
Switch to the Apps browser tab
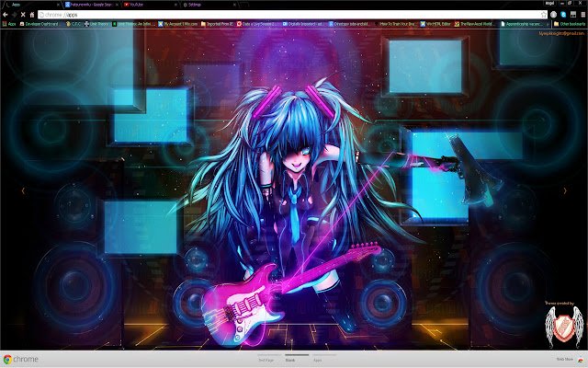point(32,5)
